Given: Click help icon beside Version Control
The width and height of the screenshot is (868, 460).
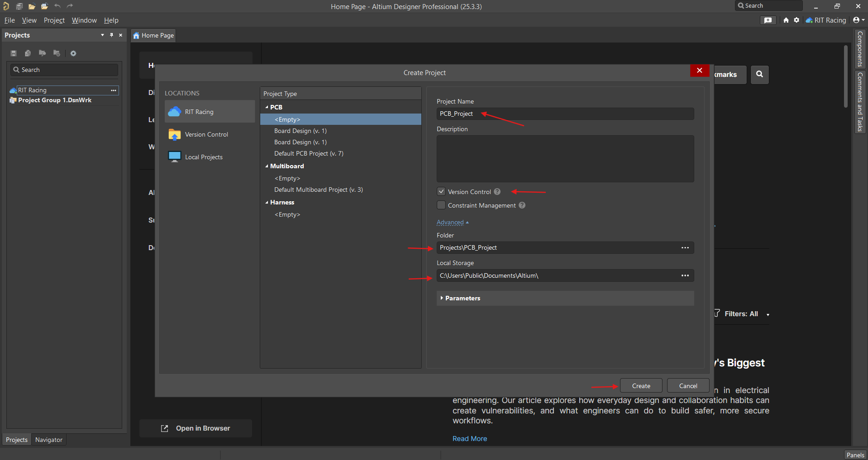Looking at the screenshot, I should pos(497,192).
